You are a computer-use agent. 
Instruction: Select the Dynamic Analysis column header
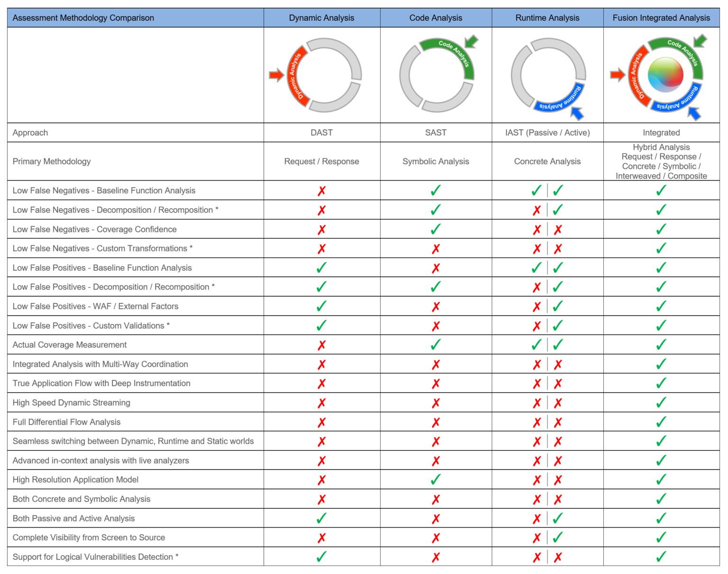(x=321, y=18)
